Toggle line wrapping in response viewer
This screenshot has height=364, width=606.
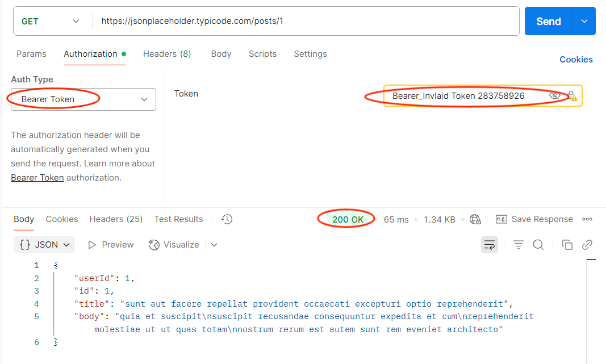click(490, 244)
